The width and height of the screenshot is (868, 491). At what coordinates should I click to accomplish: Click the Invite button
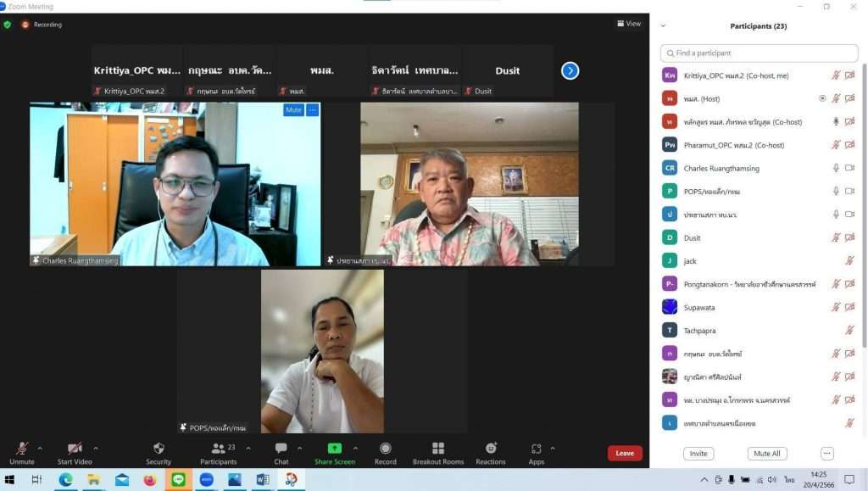(x=698, y=454)
